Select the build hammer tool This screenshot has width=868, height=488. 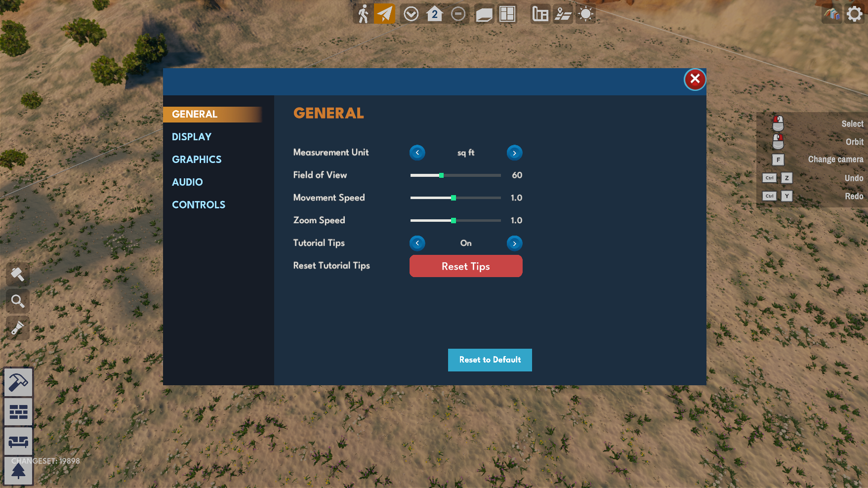[18, 382]
